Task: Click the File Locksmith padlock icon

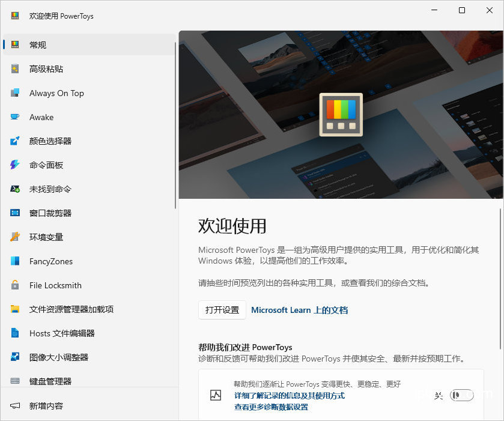Action: point(15,285)
